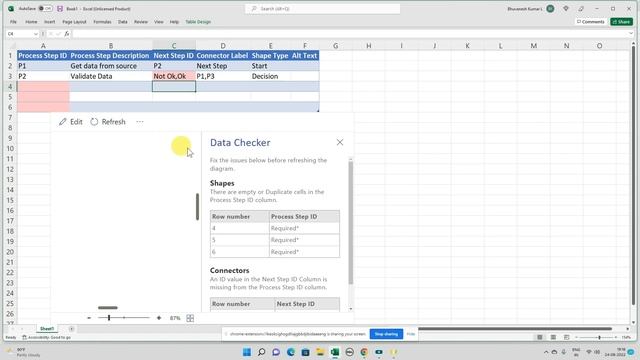The height and width of the screenshot is (360, 640).
Task: Click the diagram 87% zoom percentage
Action: pyautogui.click(x=175, y=318)
